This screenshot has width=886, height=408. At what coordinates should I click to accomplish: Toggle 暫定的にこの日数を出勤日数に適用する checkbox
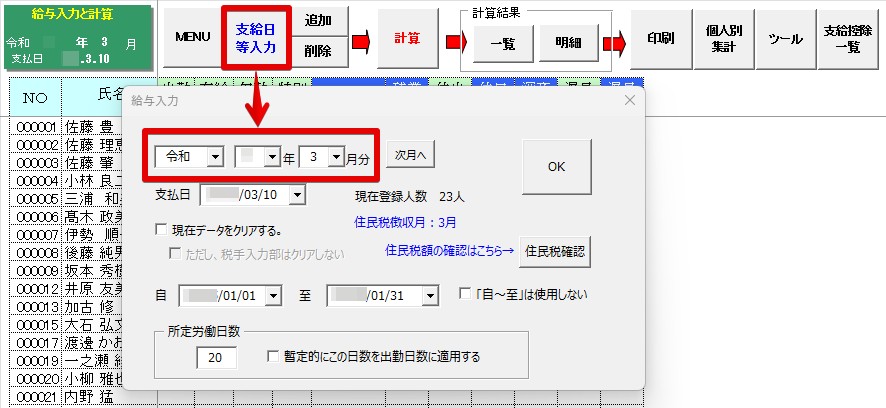click(274, 356)
